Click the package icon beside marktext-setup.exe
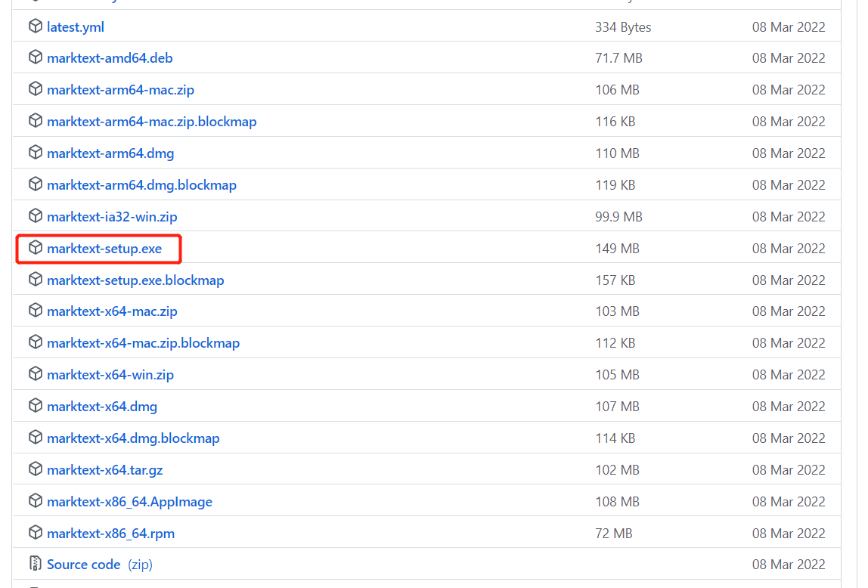The height and width of the screenshot is (588, 868). [36, 247]
